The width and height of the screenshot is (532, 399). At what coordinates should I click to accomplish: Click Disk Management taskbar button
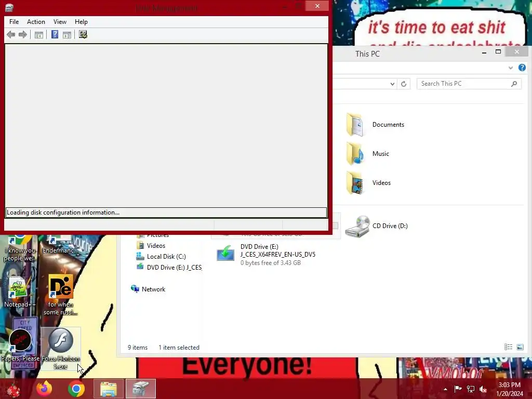coord(141,389)
